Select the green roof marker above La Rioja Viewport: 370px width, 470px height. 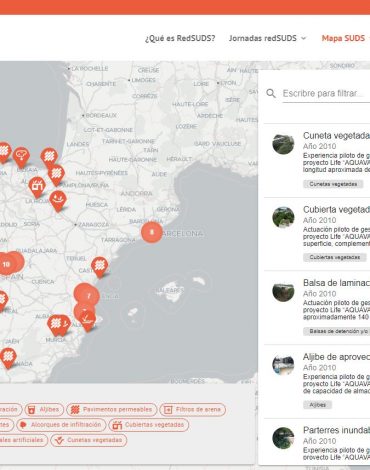click(37, 187)
